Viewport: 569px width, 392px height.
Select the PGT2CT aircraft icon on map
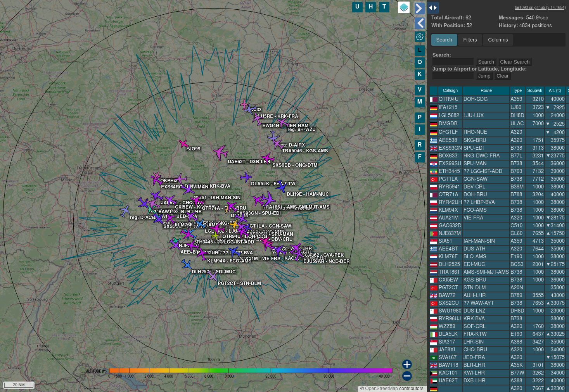(212, 276)
